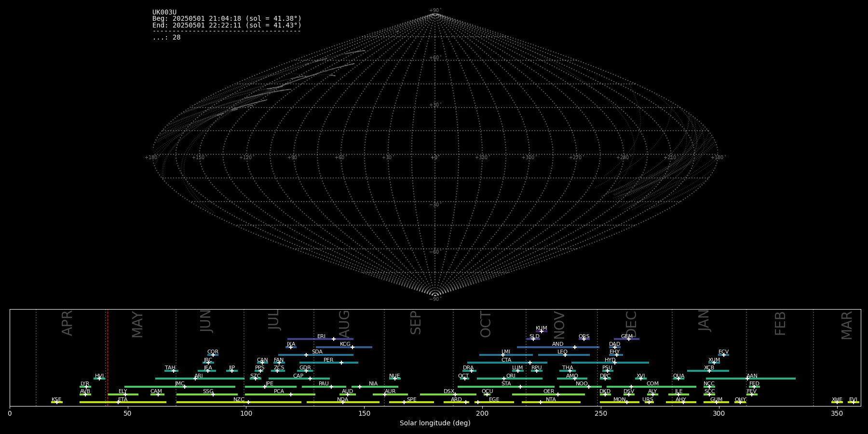The width and height of the screenshot is (868, 434).
Task: Click the MON shower label
Action: click(x=619, y=400)
